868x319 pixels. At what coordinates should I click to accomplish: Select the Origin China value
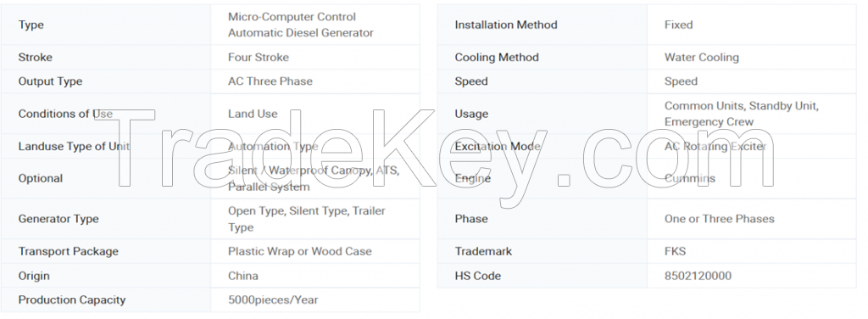[x=243, y=276]
